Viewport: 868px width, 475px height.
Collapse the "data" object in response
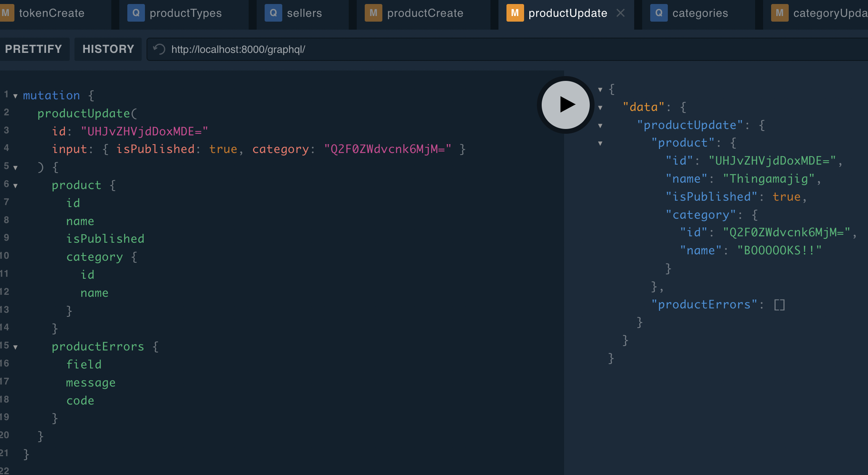point(600,108)
